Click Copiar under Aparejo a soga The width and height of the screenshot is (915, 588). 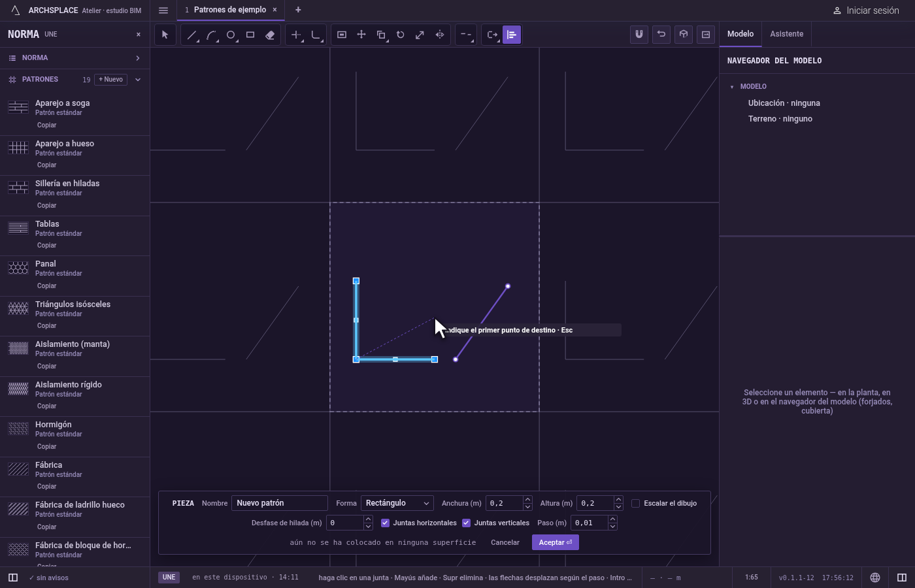tap(47, 125)
